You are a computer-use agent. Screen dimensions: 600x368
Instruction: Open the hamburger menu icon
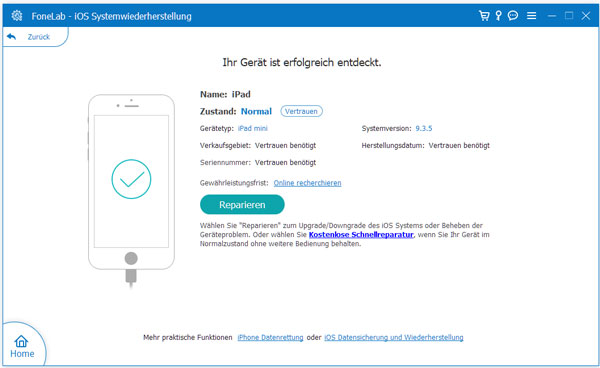click(532, 16)
